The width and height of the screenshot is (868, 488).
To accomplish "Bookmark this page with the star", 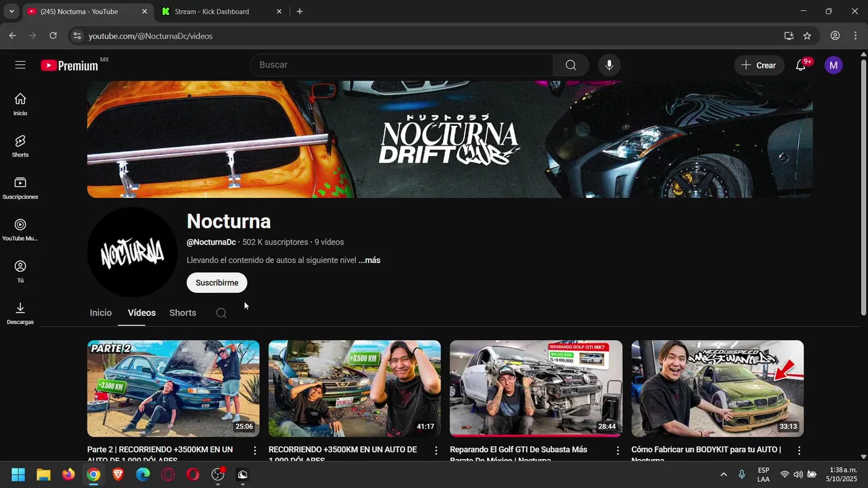I will pyautogui.click(x=807, y=35).
